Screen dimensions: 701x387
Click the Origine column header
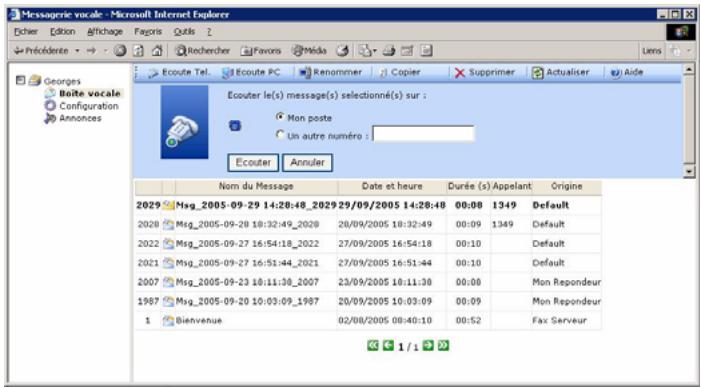pyautogui.click(x=566, y=186)
